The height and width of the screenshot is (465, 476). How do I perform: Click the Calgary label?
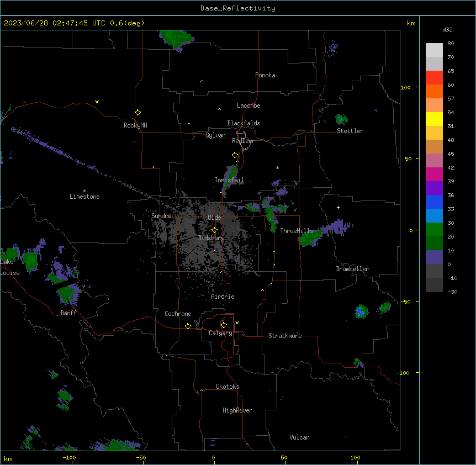click(x=220, y=333)
